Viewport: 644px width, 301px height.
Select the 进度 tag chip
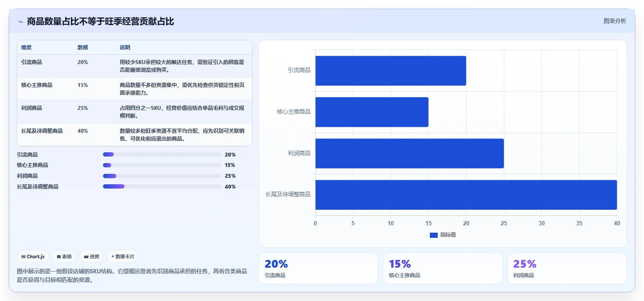91,256
